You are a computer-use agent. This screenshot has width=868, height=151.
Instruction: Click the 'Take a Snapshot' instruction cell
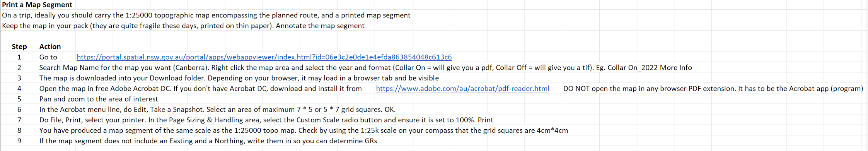217,109
